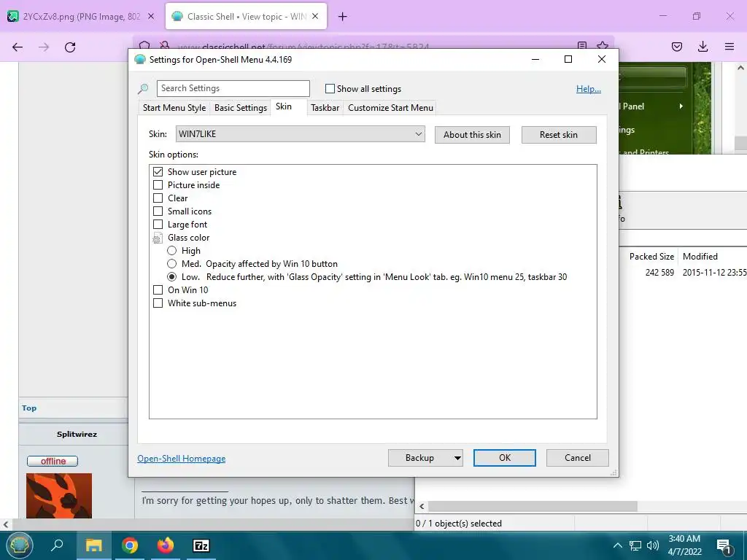
Task: Select the High glass color radio
Action: click(x=171, y=251)
